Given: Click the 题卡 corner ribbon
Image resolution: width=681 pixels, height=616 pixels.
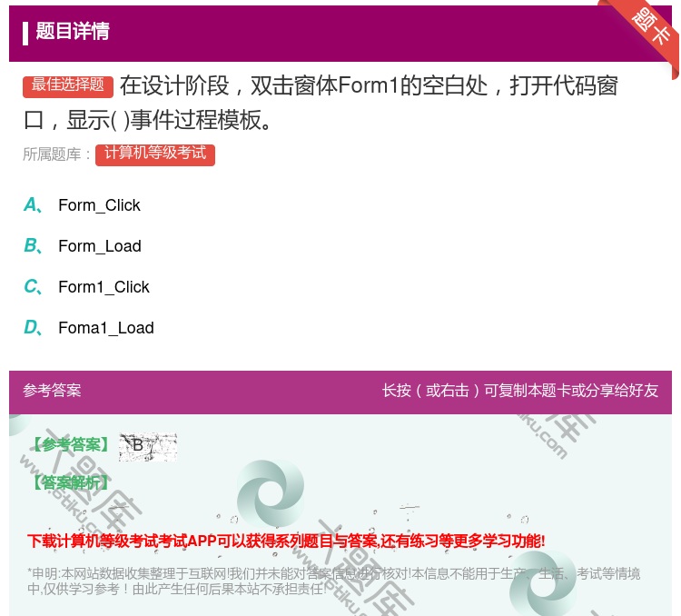Looking at the screenshot, I should pyautogui.click(x=651, y=26).
